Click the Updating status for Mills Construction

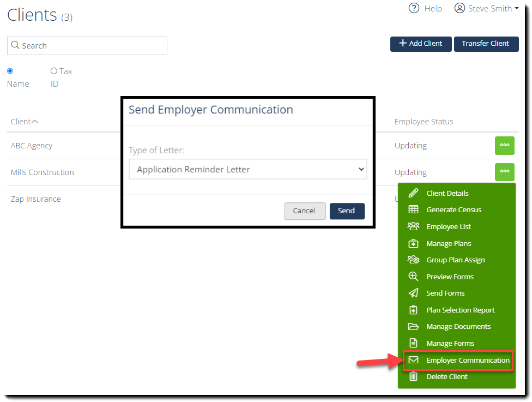(410, 172)
